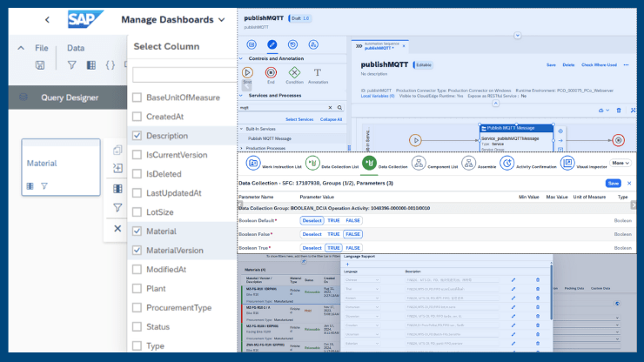Click the filter funnel icon under Data
The image size is (644, 362).
click(x=72, y=65)
